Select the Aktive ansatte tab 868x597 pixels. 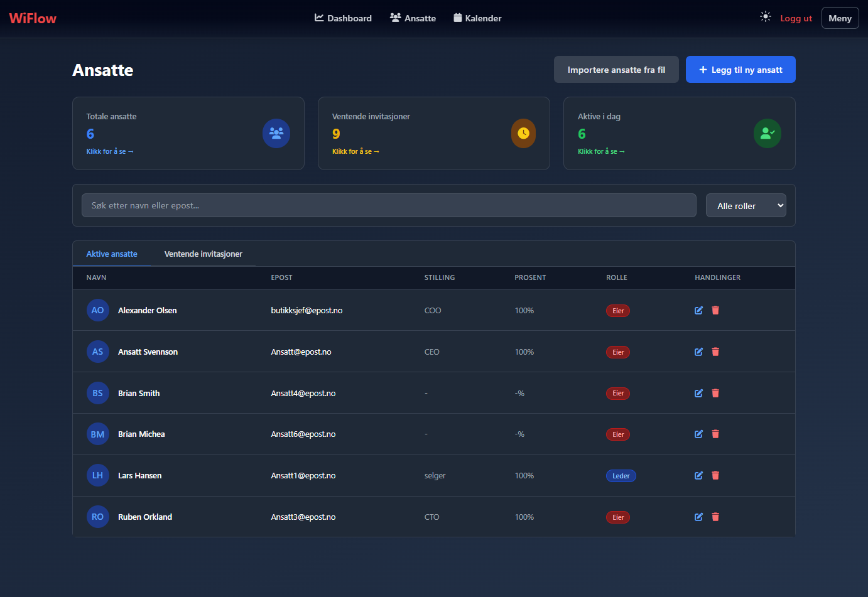point(112,254)
